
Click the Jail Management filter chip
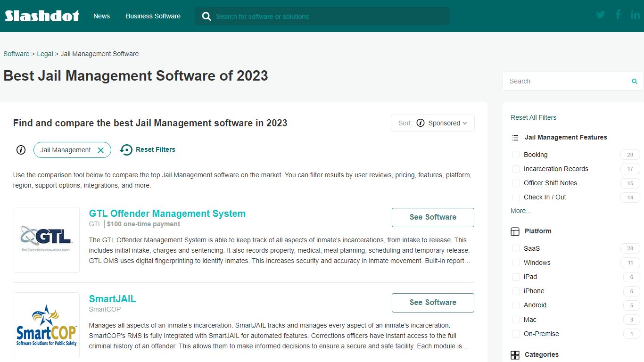point(72,150)
